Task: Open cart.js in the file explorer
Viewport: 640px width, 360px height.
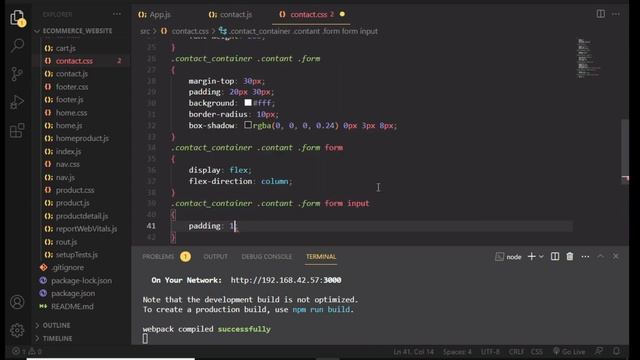Action: (65, 48)
